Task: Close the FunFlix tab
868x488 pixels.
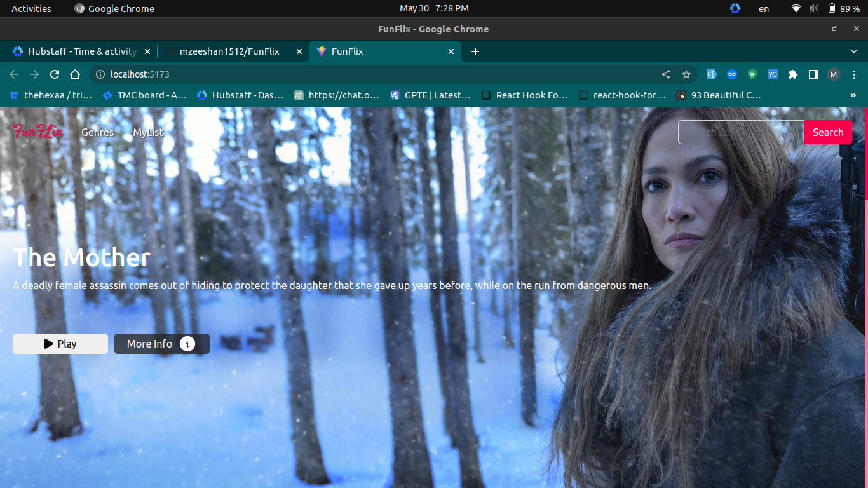Action: [451, 51]
